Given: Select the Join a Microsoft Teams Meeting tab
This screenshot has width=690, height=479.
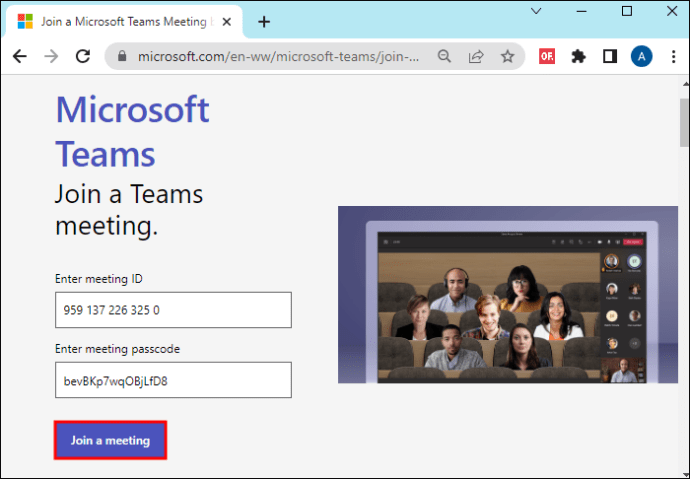Looking at the screenshot, I should click(x=123, y=22).
